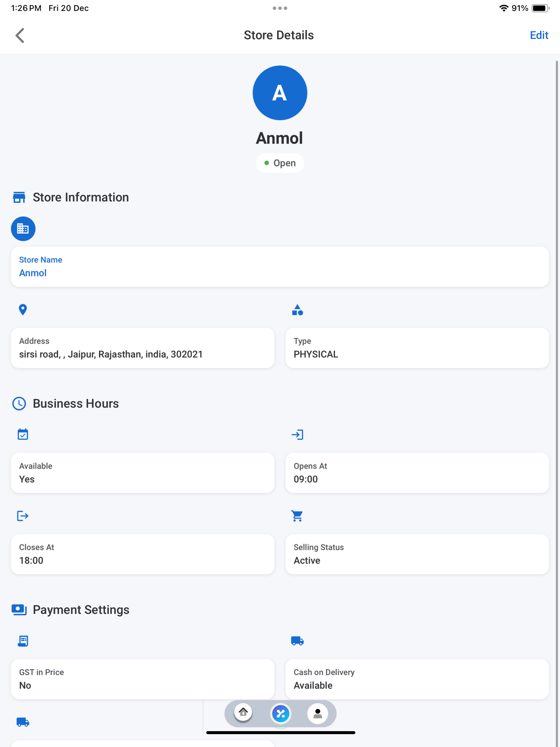Tap the round A store avatar
This screenshot has width=560, height=747.
click(280, 92)
